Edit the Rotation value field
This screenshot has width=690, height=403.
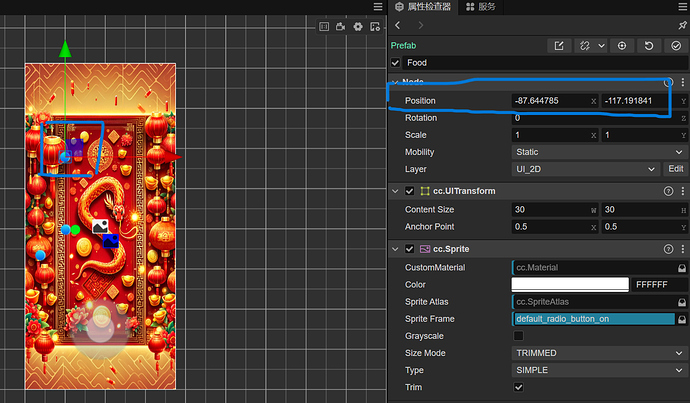599,118
